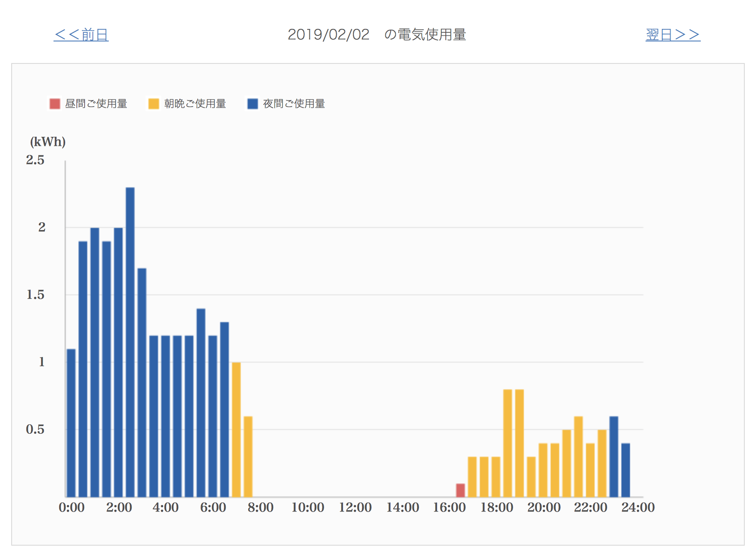
Task: Click the 2.5 y-axis value label
Action: pos(35,160)
